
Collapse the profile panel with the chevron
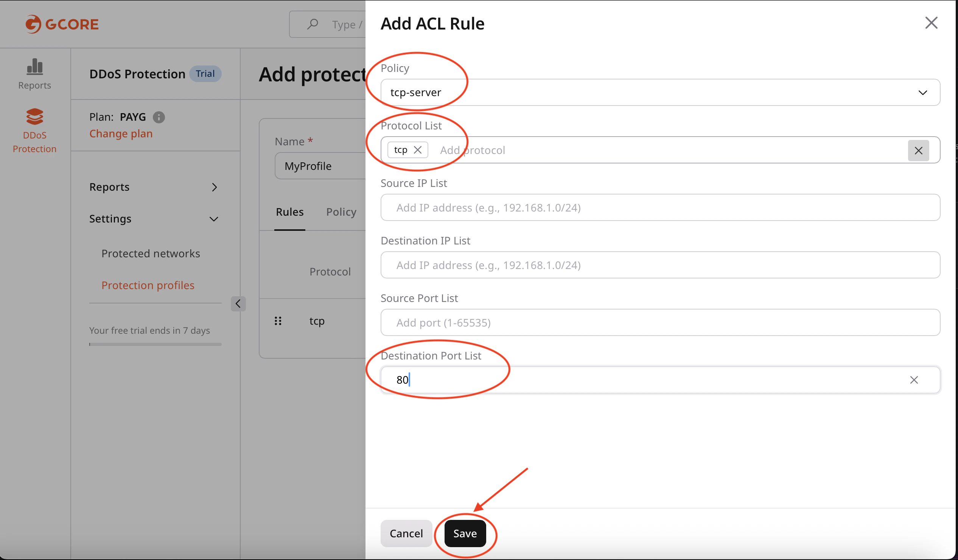pyautogui.click(x=238, y=303)
